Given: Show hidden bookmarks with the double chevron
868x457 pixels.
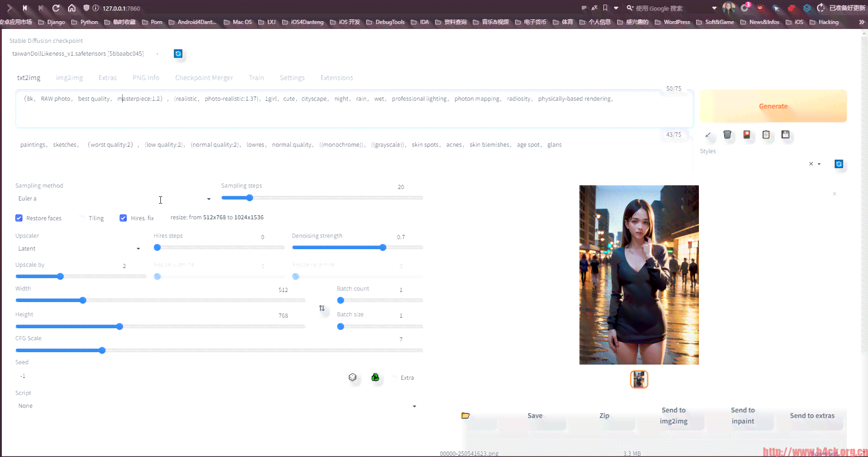Looking at the screenshot, I should pyautogui.click(x=862, y=22).
